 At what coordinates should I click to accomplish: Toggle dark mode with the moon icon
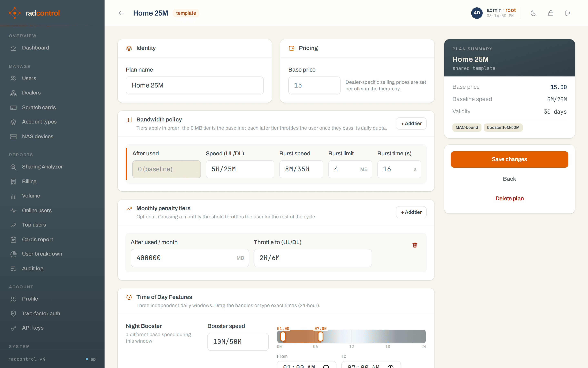pyautogui.click(x=533, y=13)
